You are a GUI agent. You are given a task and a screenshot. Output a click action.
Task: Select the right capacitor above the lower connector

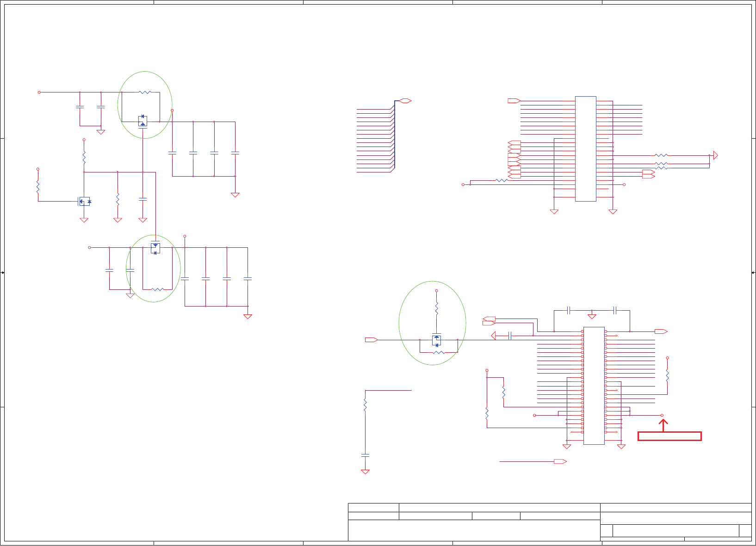click(615, 310)
